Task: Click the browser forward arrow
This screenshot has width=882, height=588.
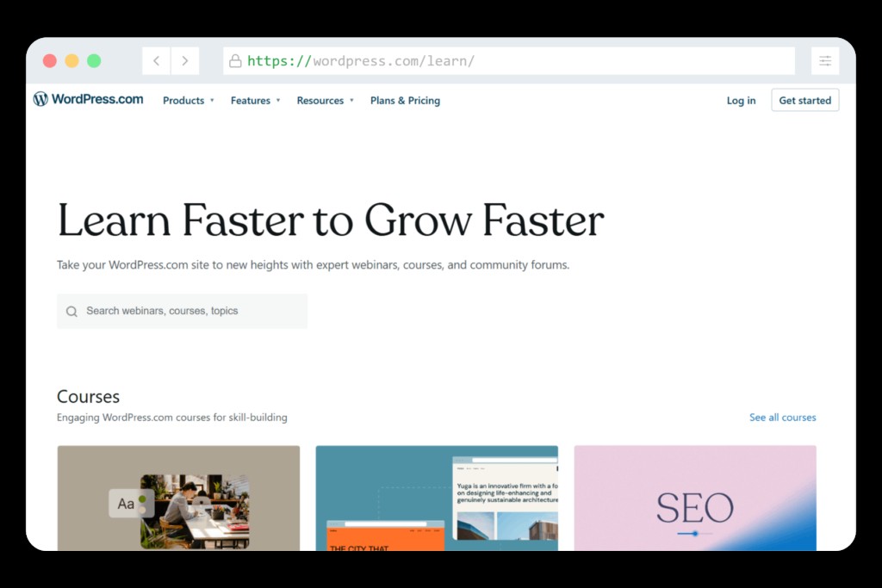Action: pyautogui.click(x=185, y=61)
